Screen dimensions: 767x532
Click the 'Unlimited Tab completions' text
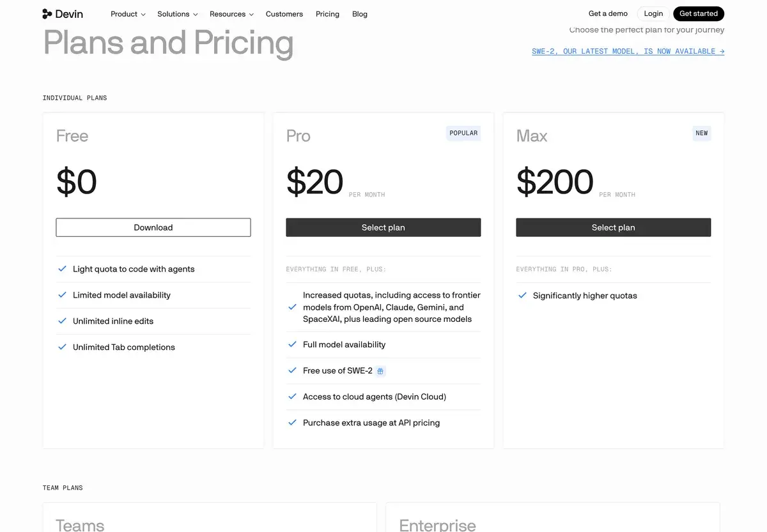pos(124,347)
